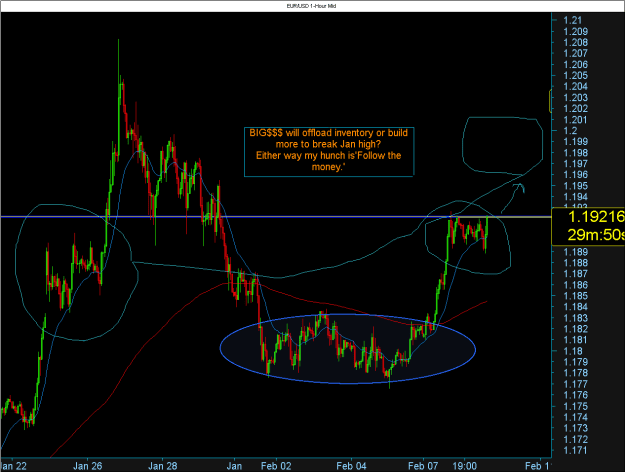Click the 1.198 price axis label

pyautogui.click(x=575, y=153)
